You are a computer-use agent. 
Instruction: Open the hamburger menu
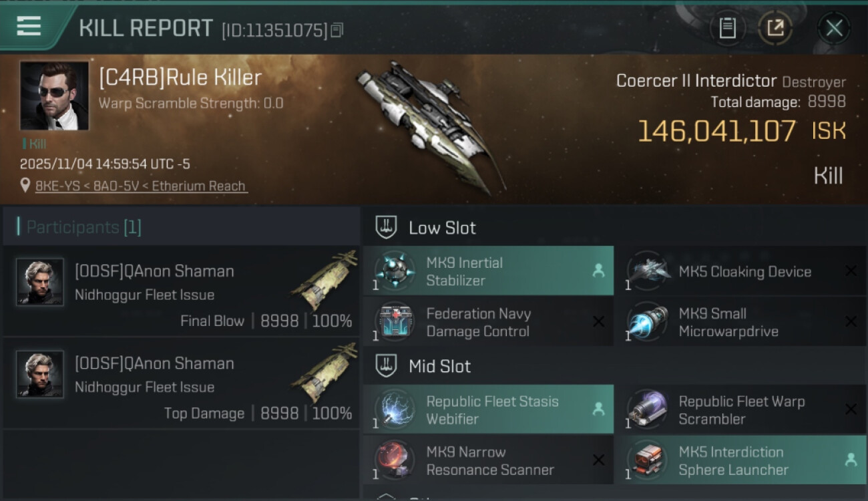[x=29, y=26]
